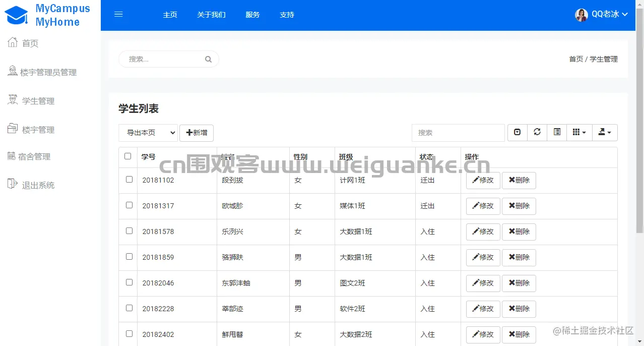Image resolution: width=644 pixels, height=346 pixels.
Task: Click the 楼宇管理员管理 sidebar icon
Action: pyautogui.click(x=13, y=71)
